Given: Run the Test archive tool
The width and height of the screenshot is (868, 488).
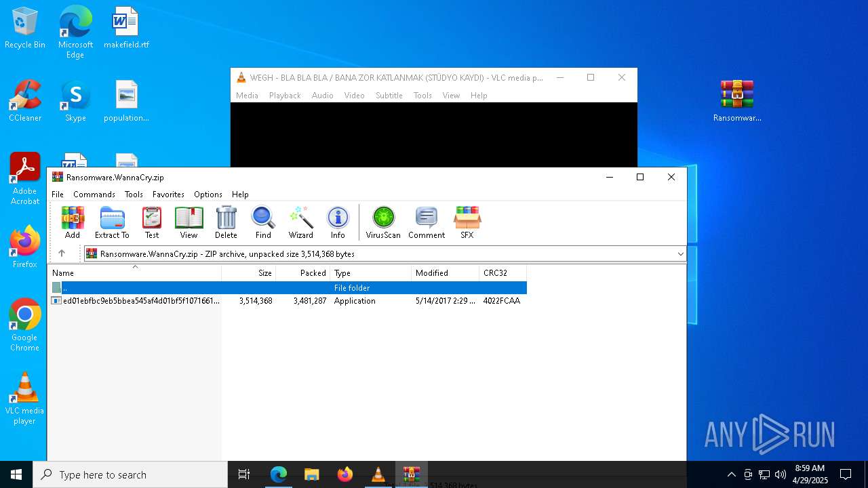Looking at the screenshot, I should tap(152, 223).
